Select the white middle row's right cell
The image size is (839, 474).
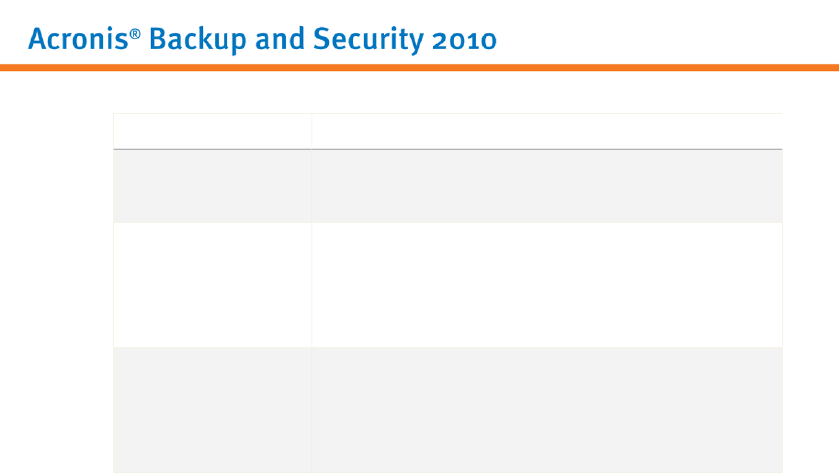[546, 284]
